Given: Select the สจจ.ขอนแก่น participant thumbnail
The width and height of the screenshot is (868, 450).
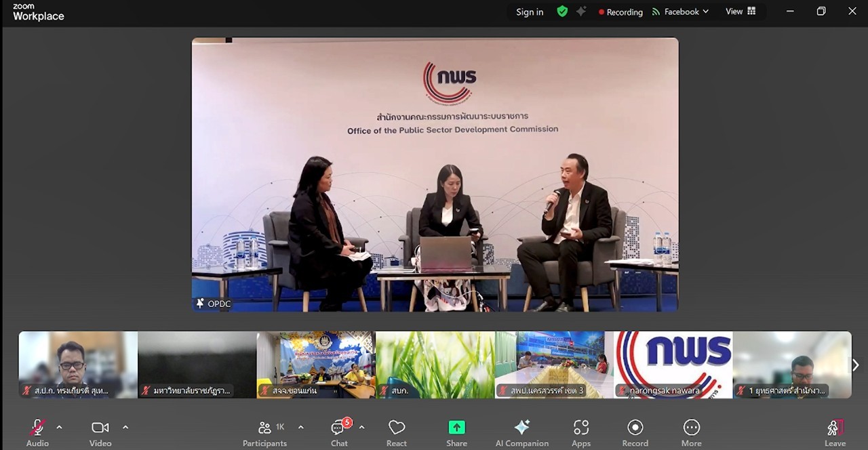Looking at the screenshot, I should 316,365.
